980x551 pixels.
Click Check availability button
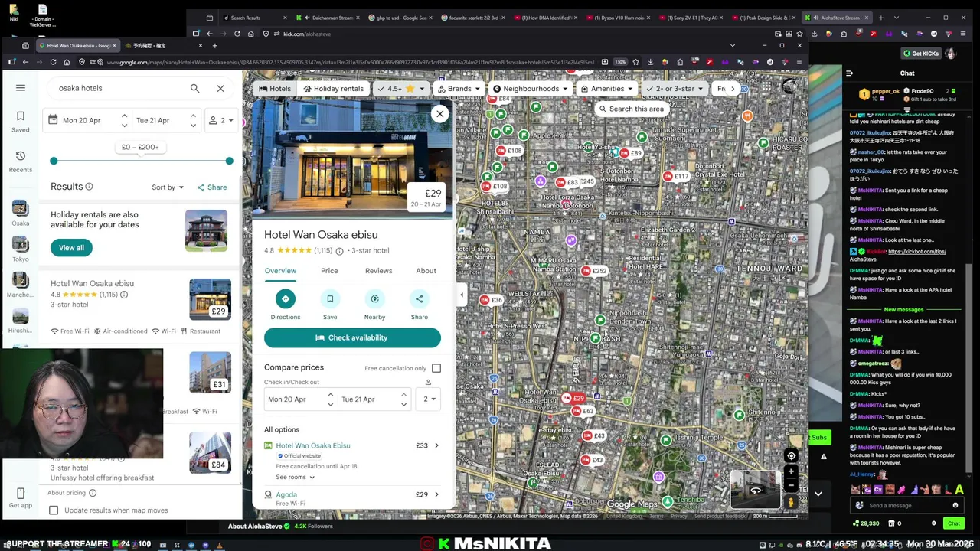click(352, 337)
